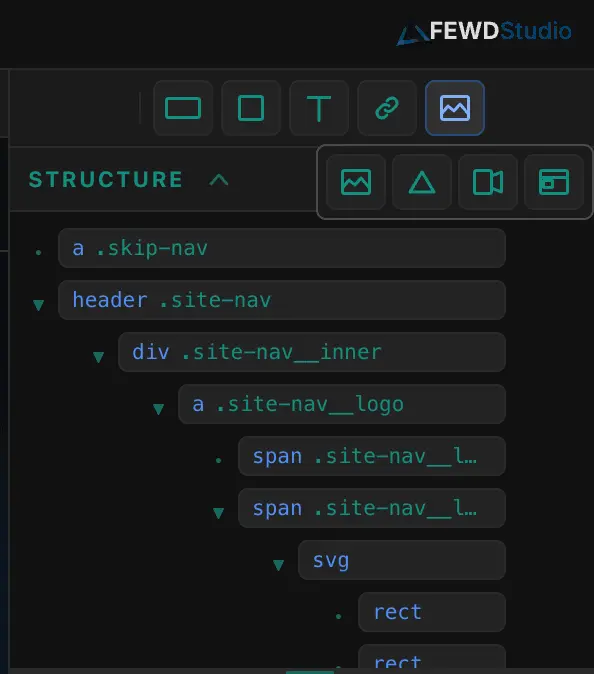Image resolution: width=594 pixels, height=674 pixels.
Task: Collapse the second span .site-nav__l… node
Action: (x=218, y=513)
